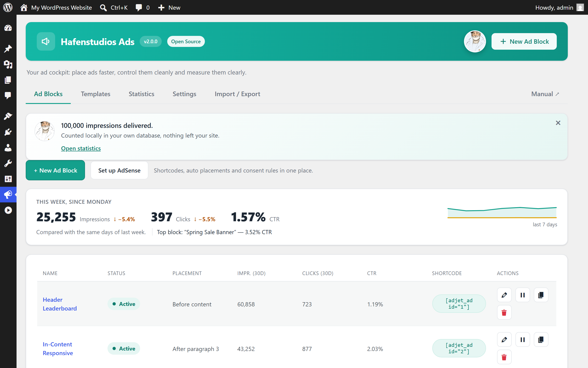Viewport: 588px width, 368px height.
Task: Click the WordPress logo icon
Action: [8, 7]
